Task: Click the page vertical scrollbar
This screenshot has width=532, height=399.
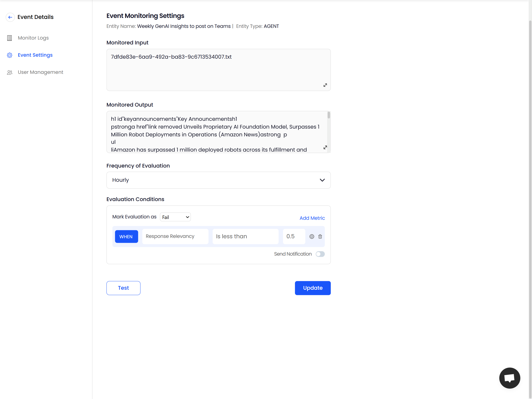Action: point(530,209)
